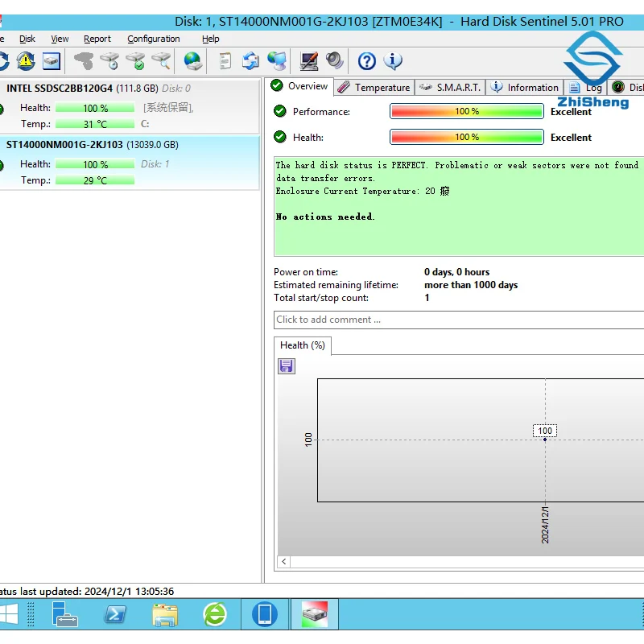Switch to the Information tab
644x644 pixels.
click(x=525, y=88)
